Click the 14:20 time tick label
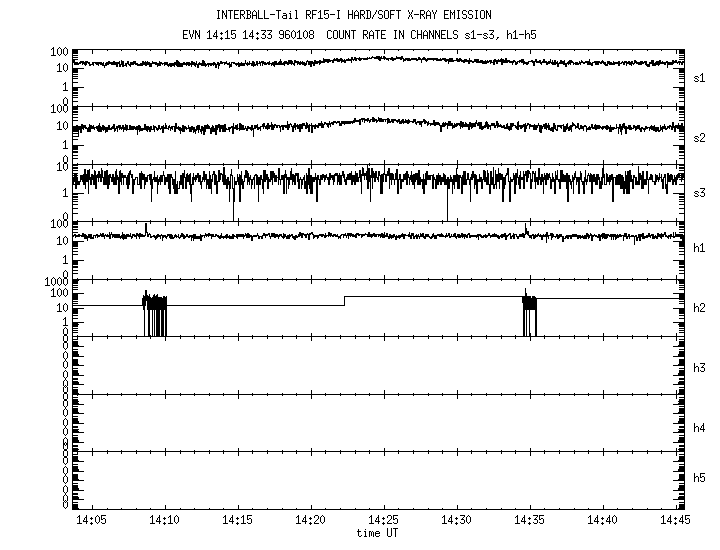720x550 pixels. point(310,521)
